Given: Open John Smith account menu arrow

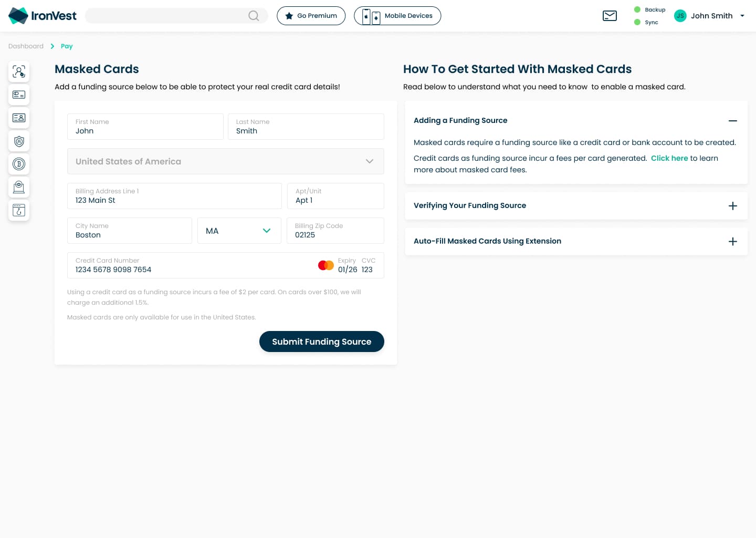Looking at the screenshot, I should coord(742,16).
